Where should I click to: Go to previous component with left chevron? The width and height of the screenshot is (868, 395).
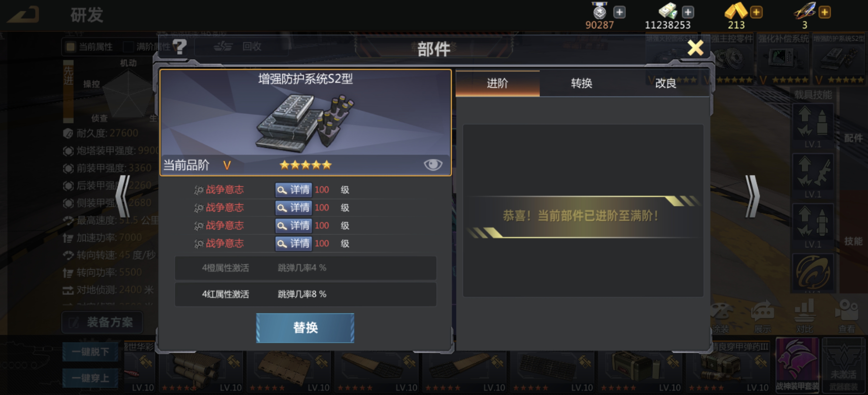123,196
